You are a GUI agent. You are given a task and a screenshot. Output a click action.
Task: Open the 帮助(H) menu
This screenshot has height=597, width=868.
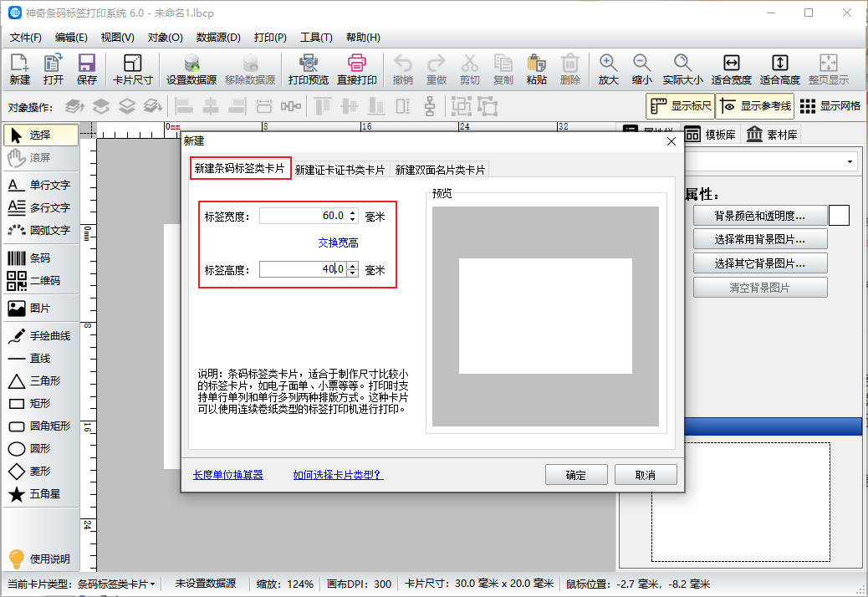tap(363, 38)
